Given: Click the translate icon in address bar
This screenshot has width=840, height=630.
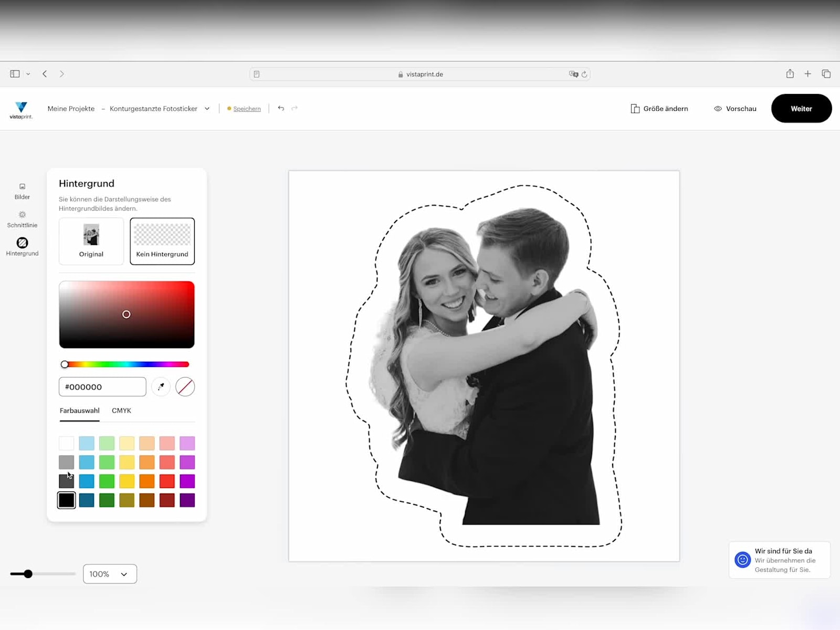Looking at the screenshot, I should coord(573,74).
